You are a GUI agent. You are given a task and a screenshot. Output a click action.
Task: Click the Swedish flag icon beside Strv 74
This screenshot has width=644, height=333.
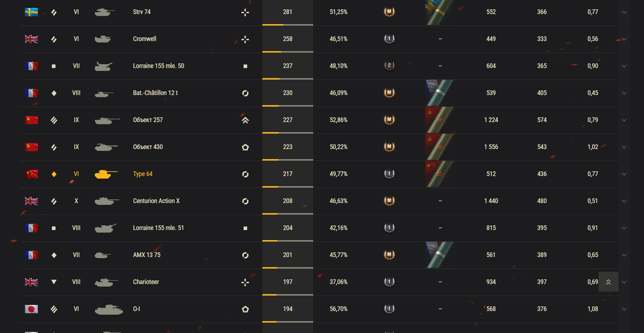point(31,12)
